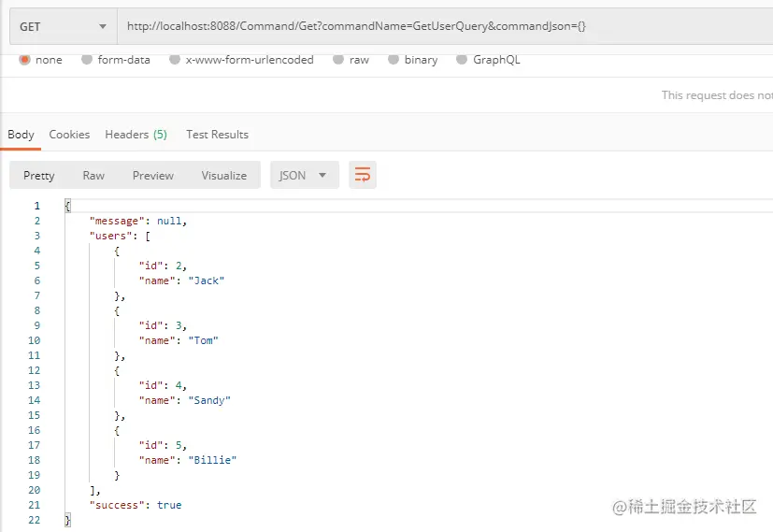The width and height of the screenshot is (773, 532).
Task: Open the Headers (5) tab
Action: [x=136, y=135]
